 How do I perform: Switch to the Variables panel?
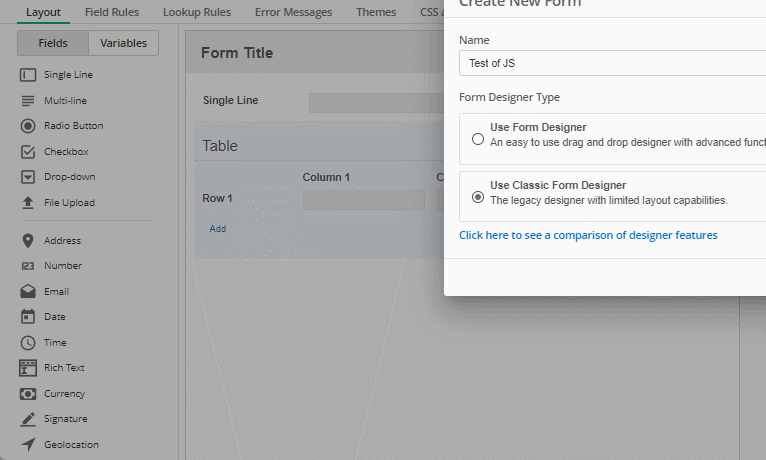pyautogui.click(x=124, y=43)
